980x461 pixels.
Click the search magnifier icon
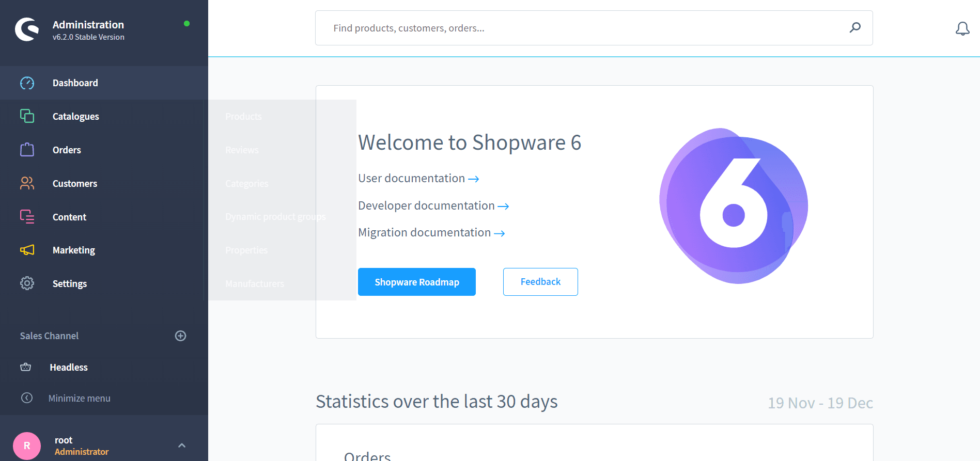coord(855,27)
